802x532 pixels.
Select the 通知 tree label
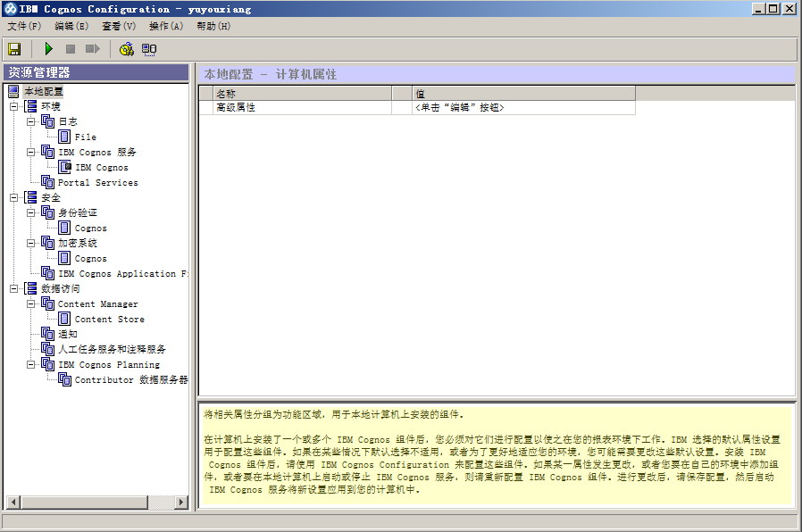coord(68,334)
